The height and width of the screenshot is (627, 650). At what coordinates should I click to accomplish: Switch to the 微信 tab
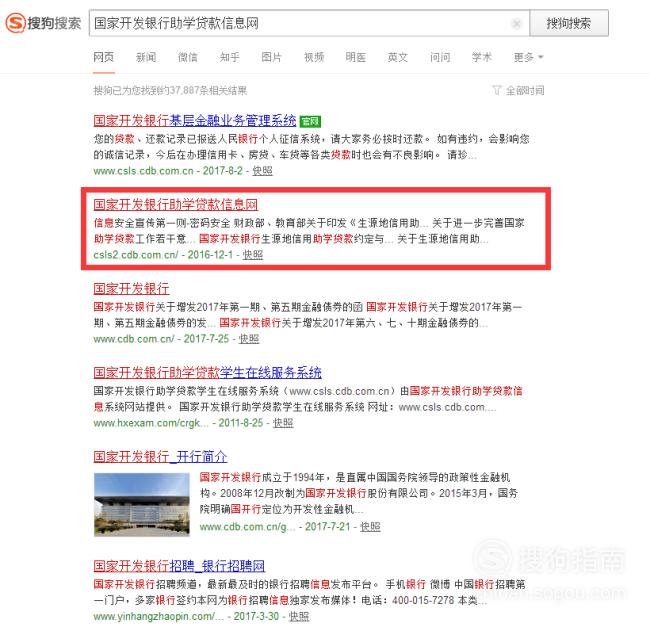pos(188,57)
